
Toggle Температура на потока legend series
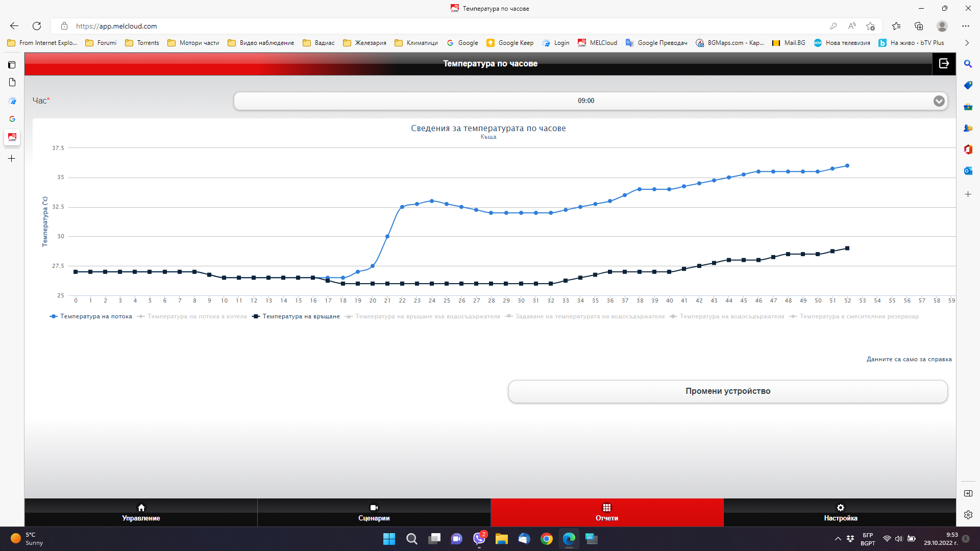tap(95, 316)
